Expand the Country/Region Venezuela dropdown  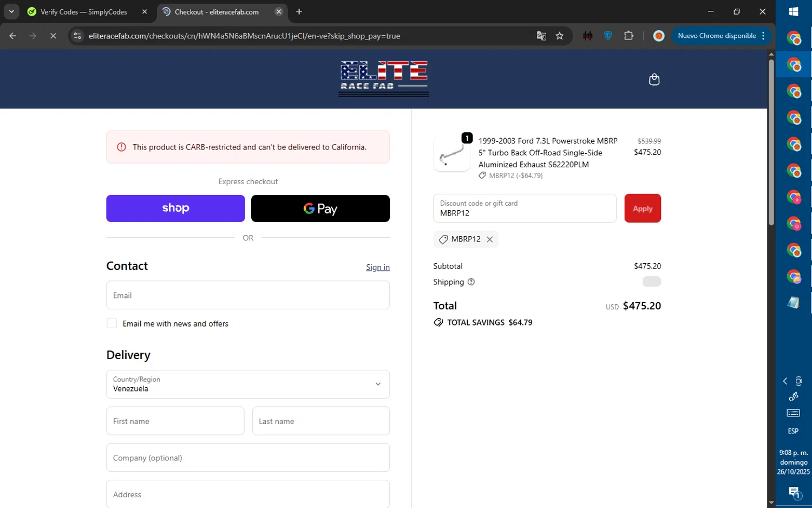point(248,385)
